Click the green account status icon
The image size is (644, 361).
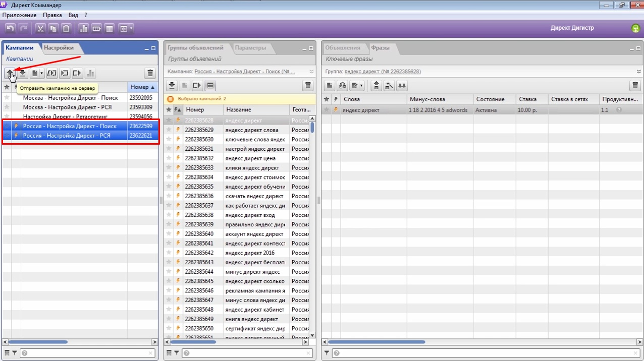(x=635, y=28)
